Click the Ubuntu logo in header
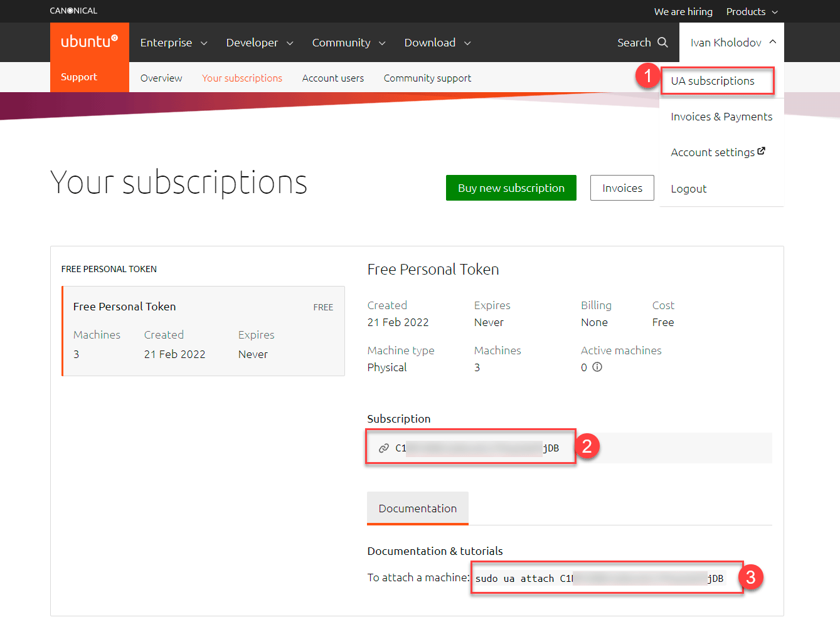840x627 pixels. click(x=89, y=42)
